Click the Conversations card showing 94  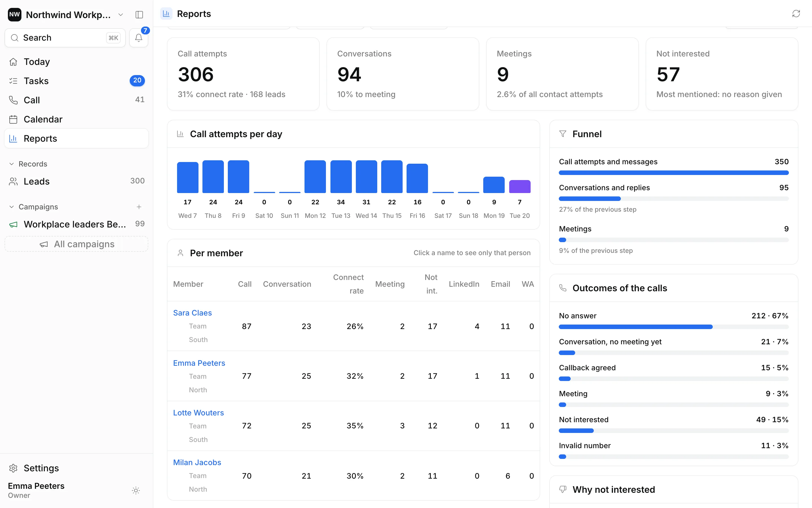click(x=403, y=74)
